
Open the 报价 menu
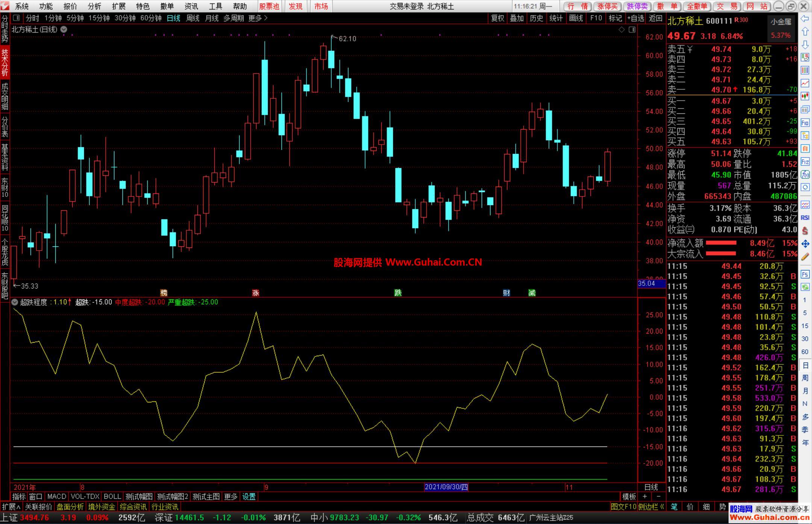pyautogui.click(x=70, y=6)
